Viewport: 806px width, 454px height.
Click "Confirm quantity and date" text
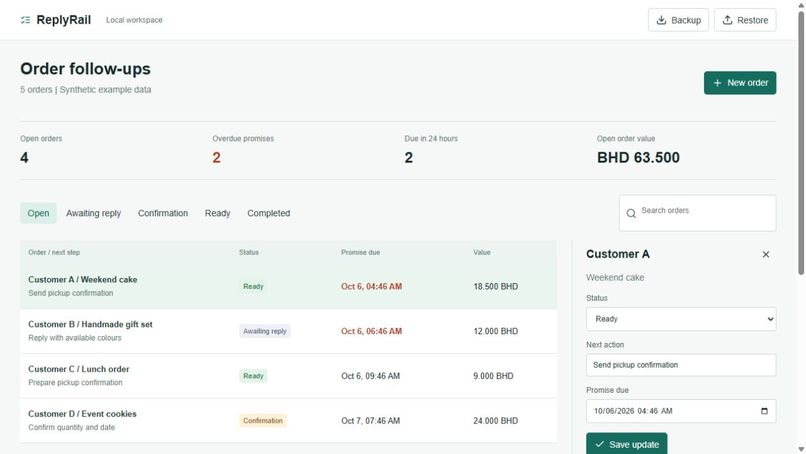tap(71, 427)
